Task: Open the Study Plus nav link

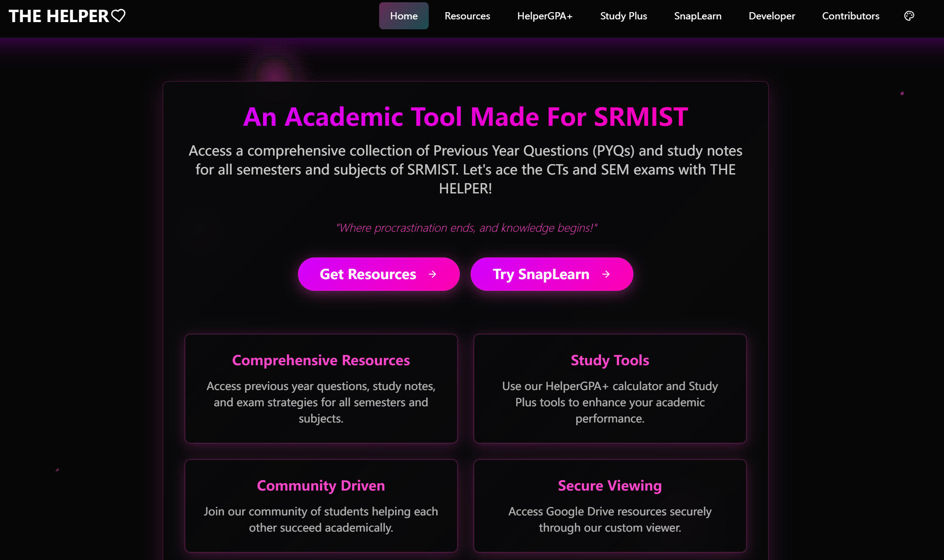Action: click(623, 16)
